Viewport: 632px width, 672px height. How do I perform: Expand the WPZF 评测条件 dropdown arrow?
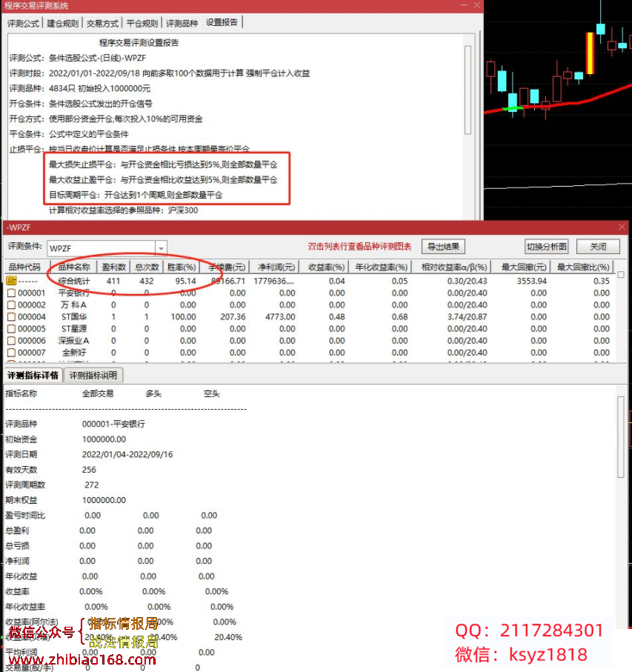click(x=161, y=248)
